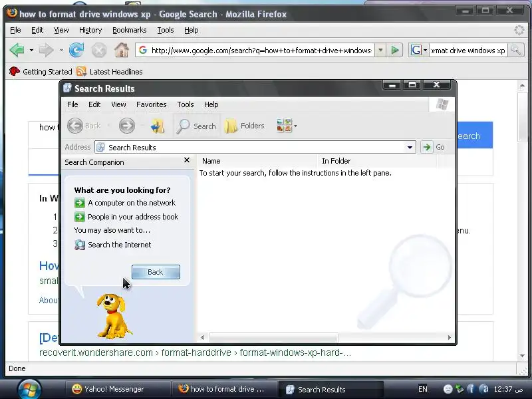The width and height of the screenshot is (532, 399).
Task: Open Firefox Bookmarks menu
Action: pyautogui.click(x=129, y=30)
